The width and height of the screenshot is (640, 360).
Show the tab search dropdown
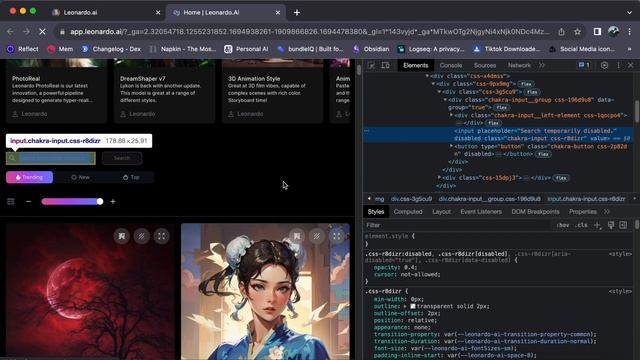(629, 13)
